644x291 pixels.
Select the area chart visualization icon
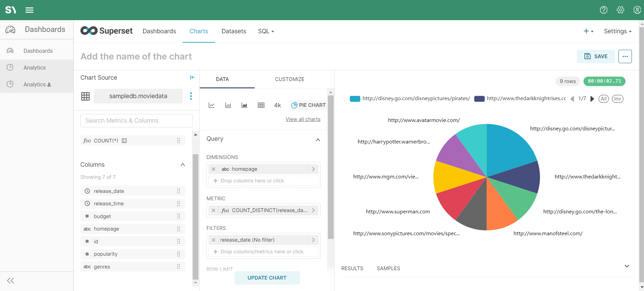click(x=244, y=105)
